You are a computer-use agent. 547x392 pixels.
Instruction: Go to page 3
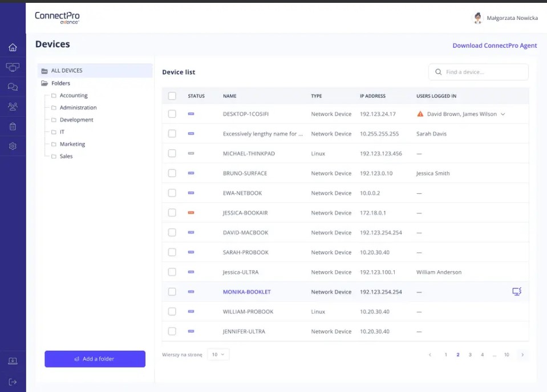click(x=470, y=355)
